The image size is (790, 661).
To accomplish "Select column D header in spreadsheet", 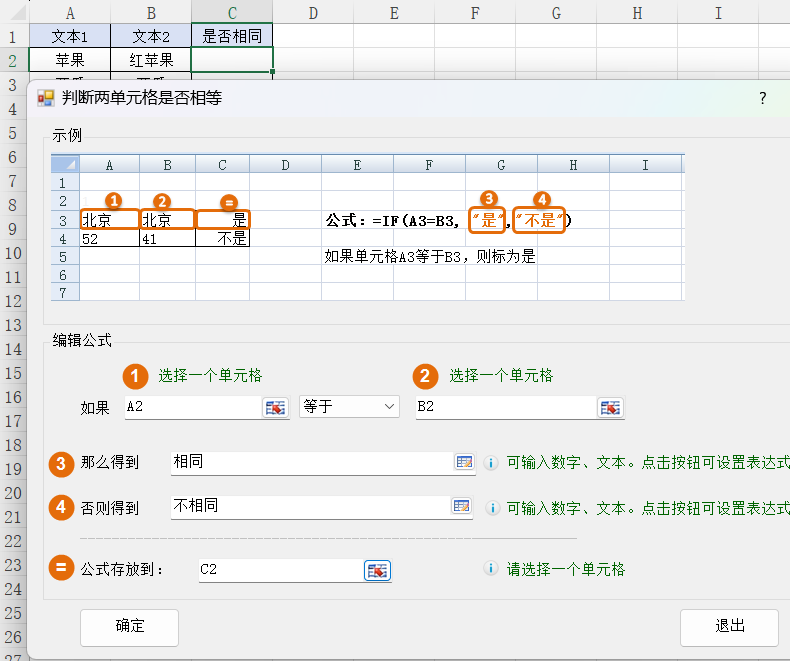I will (313, 12).
